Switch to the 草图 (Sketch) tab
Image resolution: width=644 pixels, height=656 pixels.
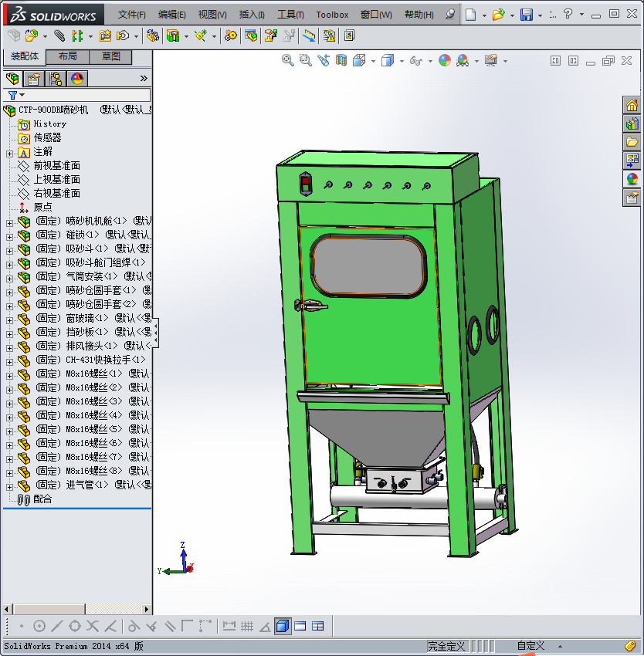point(110,56)
